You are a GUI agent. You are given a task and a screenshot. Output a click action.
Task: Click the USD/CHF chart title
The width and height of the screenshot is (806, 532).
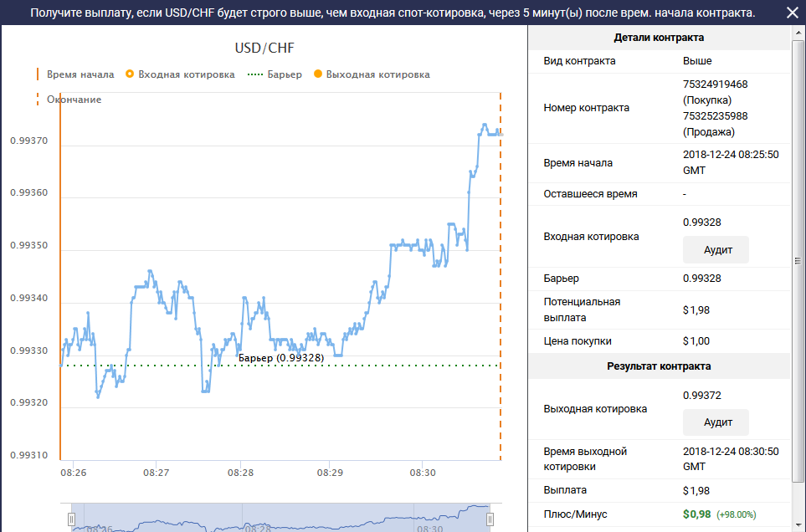[264, 48]
